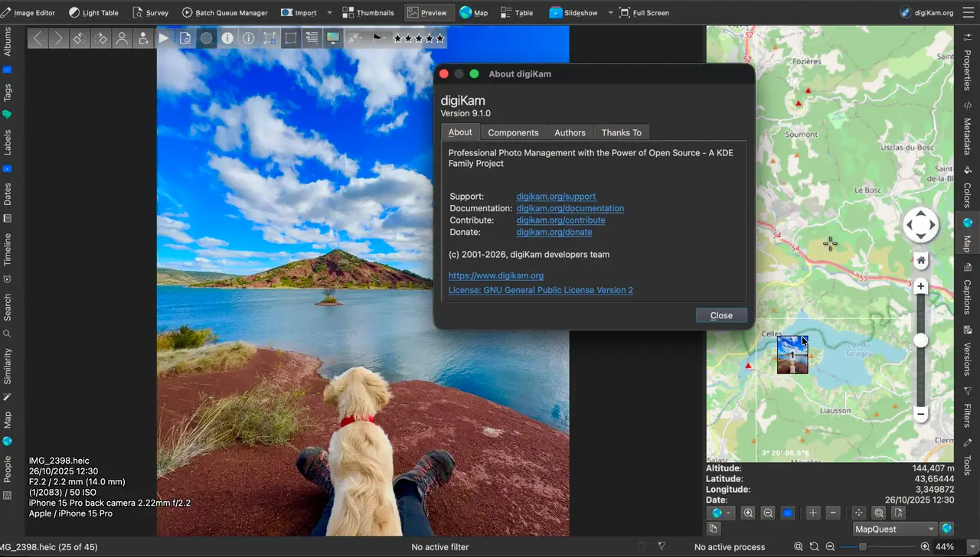Open the digikam.org/documentation link
The height and width of the screenshot is (557, 980).
(x=570, y=208)
